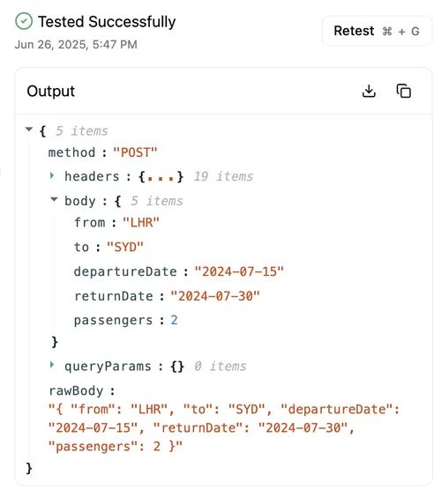
Task: Click the Retest button
Action: click(x=377, y=31)
